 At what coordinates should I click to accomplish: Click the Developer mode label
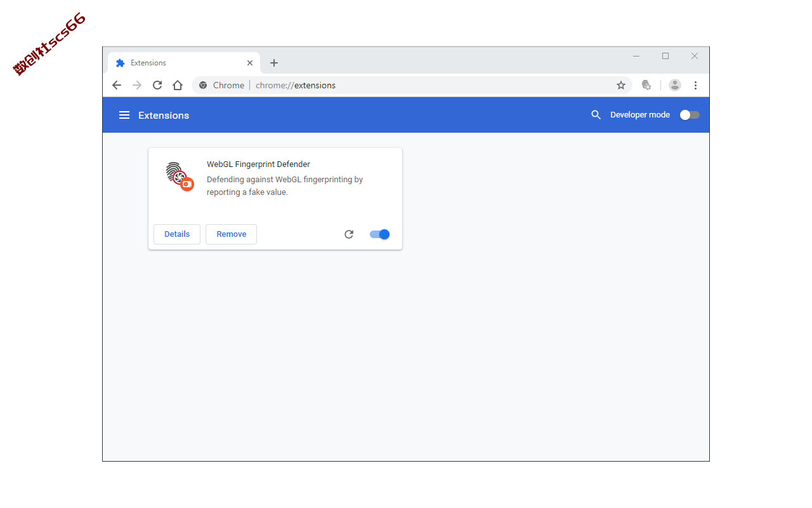tap(640, 115)
